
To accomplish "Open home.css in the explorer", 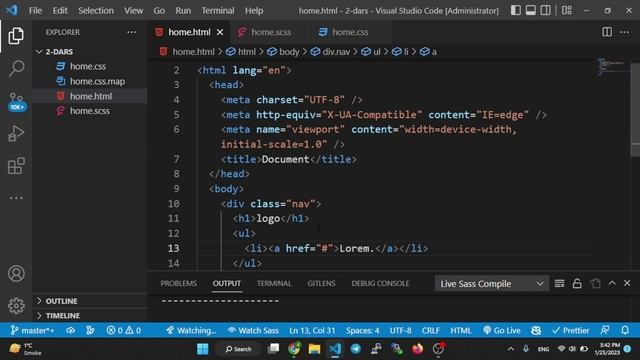I will click(89, 66).
